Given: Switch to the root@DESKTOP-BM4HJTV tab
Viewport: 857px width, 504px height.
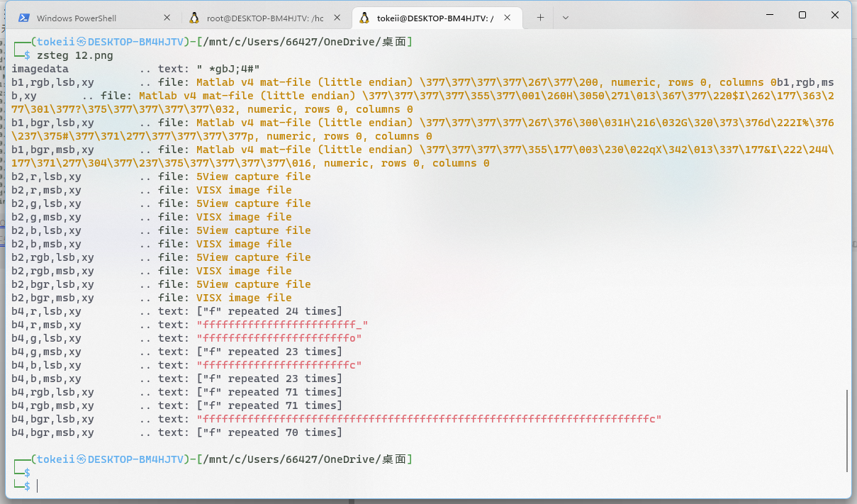Looking at the screenshot, I should coord(264,18).
